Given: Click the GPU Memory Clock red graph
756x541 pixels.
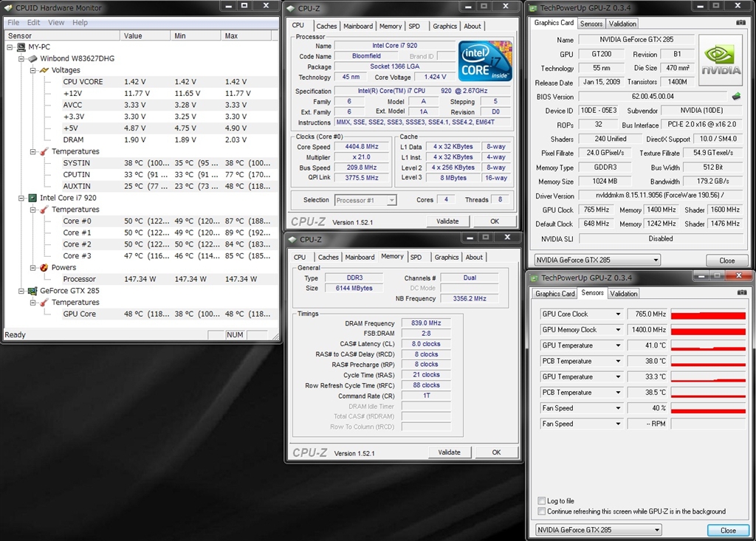Looking at the screenshot, I should click(x=708, y=331).
